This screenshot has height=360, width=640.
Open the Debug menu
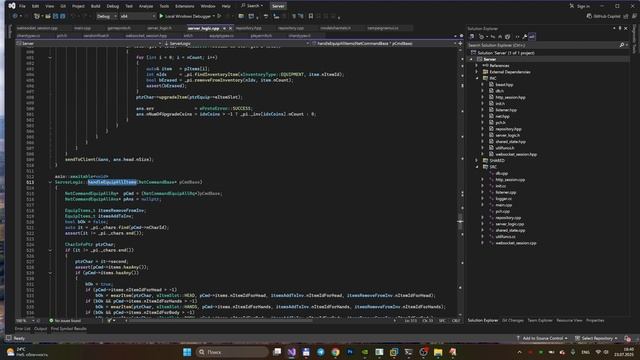coord(113,6)
